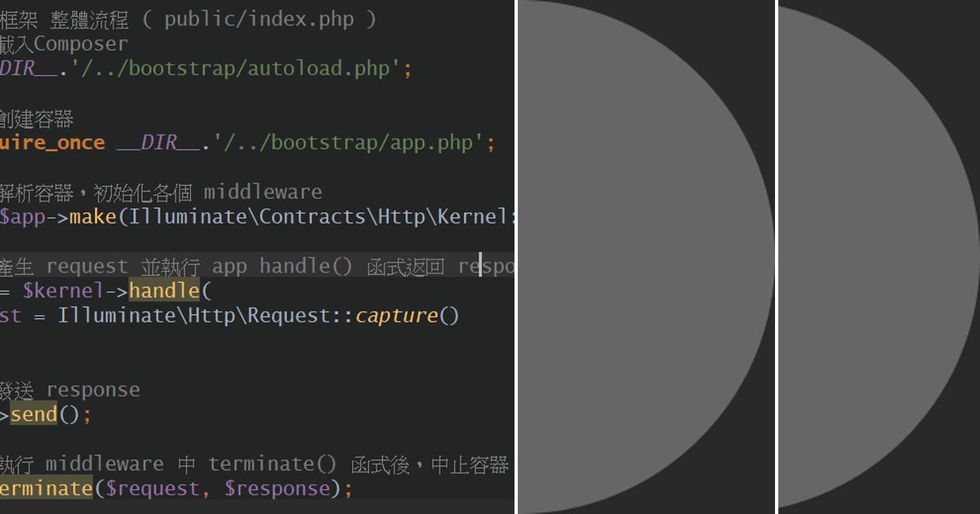Click the make method after $app
This screenshot has width=980, height=514.
click(94, 216)
